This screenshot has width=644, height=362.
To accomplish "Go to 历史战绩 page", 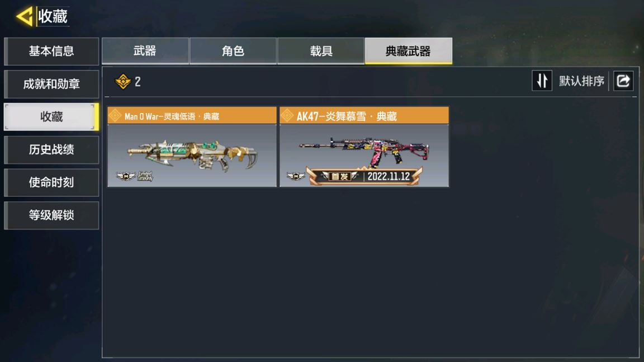I will coord(51,149).
